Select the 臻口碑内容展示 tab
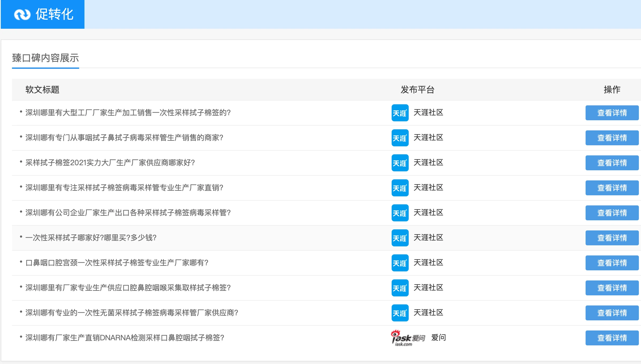 coord(46,58)
